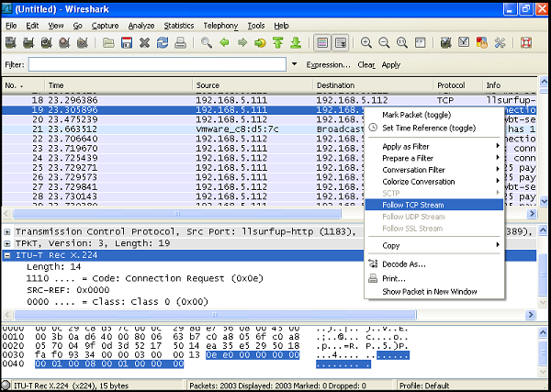The height and width of the screenshot is (392, 551).
Task: Zoom in on packet text
Action: [x=366, y=43]
